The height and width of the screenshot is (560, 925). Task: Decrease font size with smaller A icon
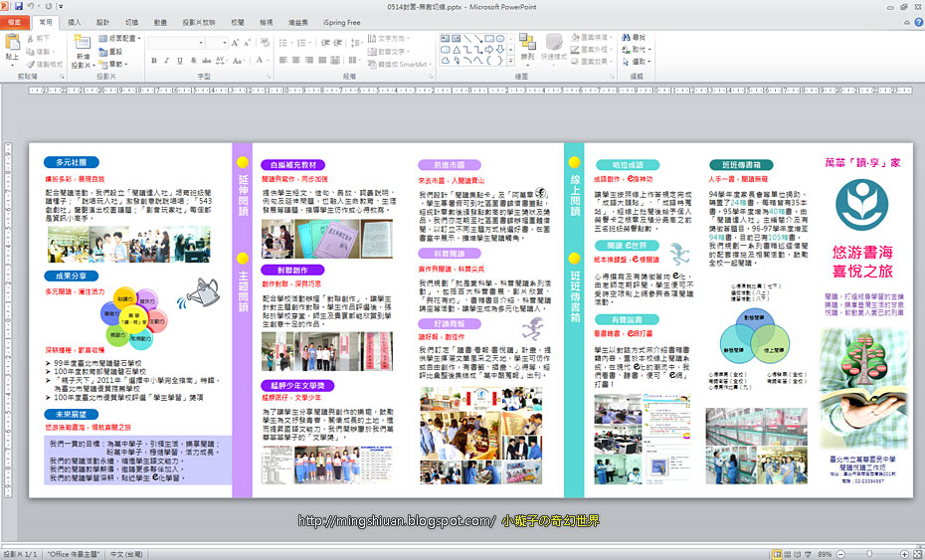[246, 43]
